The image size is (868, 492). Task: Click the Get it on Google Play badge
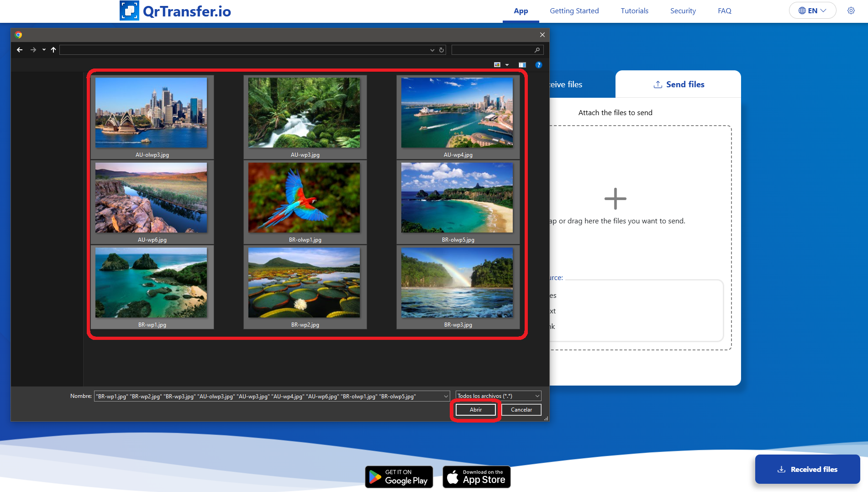coord(399,477)
